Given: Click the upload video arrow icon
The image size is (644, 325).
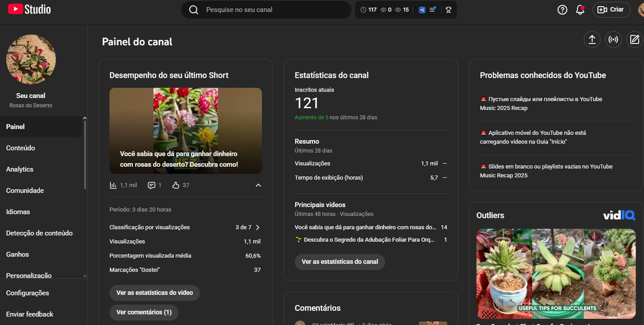Looking at the screenshot, I should click(592, 39).
